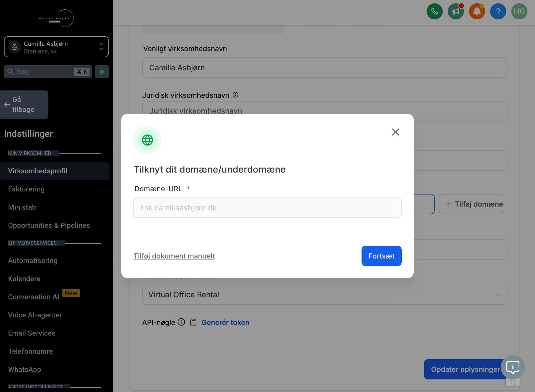Click the Fortsæt button

(x=381, y=256)
